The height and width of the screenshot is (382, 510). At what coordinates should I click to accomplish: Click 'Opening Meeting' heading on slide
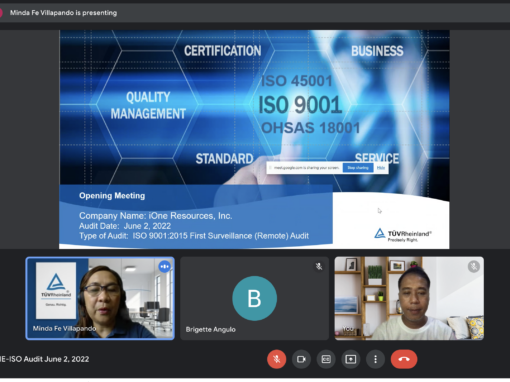tap(112, 196)
